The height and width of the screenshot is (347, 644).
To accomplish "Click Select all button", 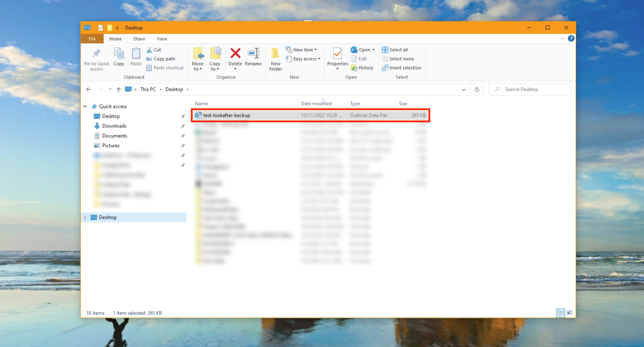I will pyautogui.click(x=395, y=50).
